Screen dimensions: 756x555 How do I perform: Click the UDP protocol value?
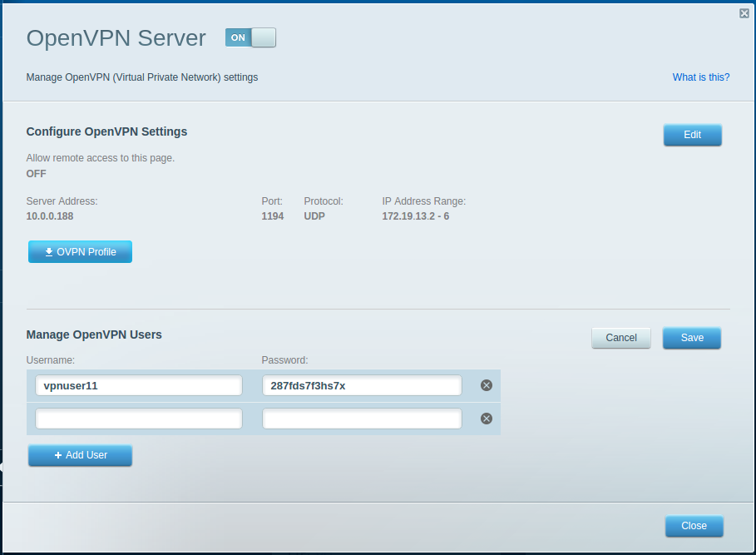coord(314,216)
